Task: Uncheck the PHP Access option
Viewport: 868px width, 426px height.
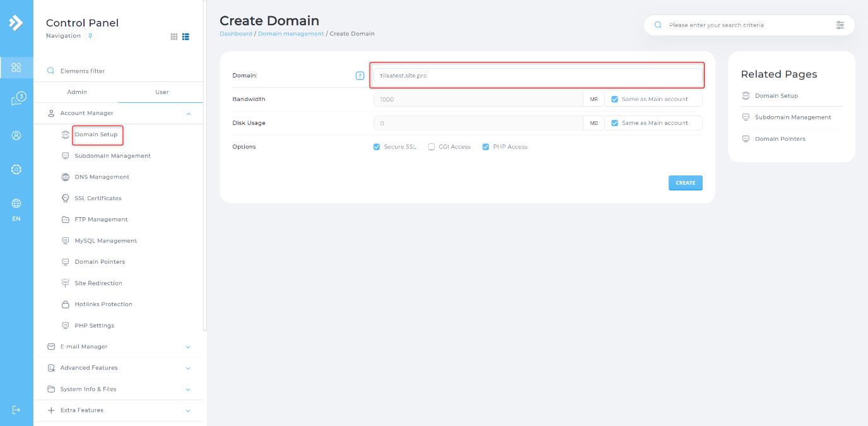Action: pyautogui.click(x=486, y=146)
